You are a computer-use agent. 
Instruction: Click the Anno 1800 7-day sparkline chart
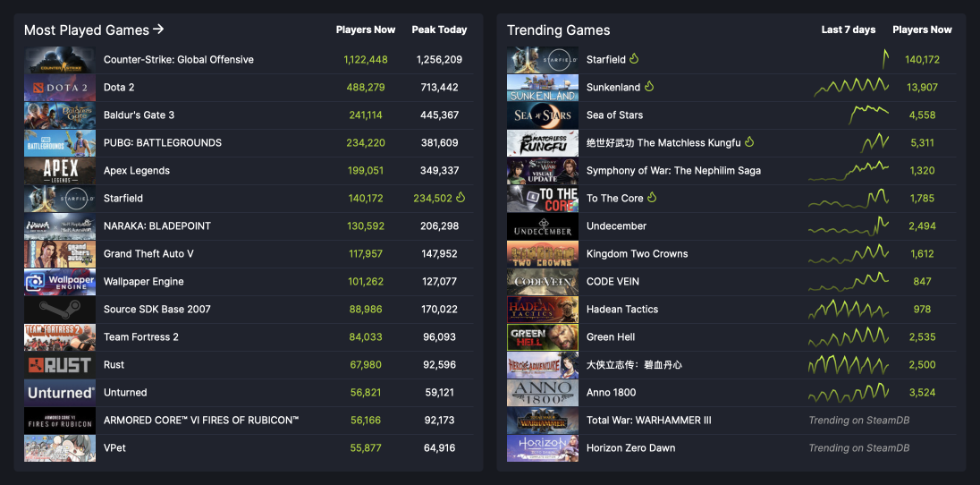(849, 392)
